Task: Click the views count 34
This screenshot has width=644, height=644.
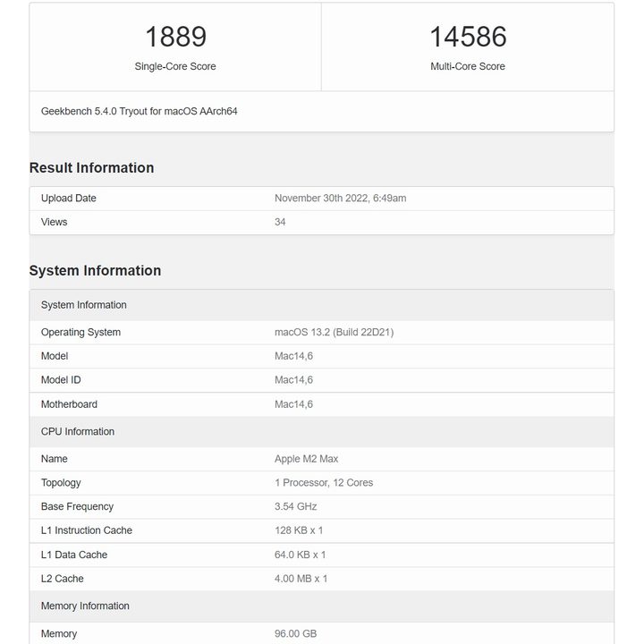Action: coord(280,222)
